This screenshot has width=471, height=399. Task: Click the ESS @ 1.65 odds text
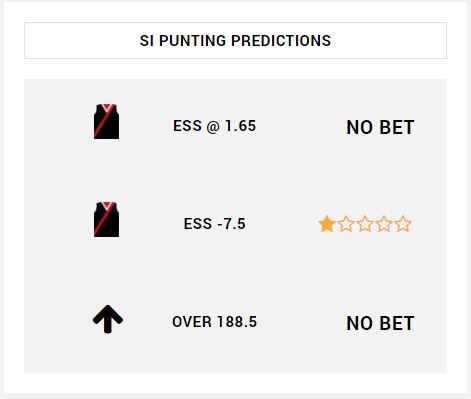(214, 126)
